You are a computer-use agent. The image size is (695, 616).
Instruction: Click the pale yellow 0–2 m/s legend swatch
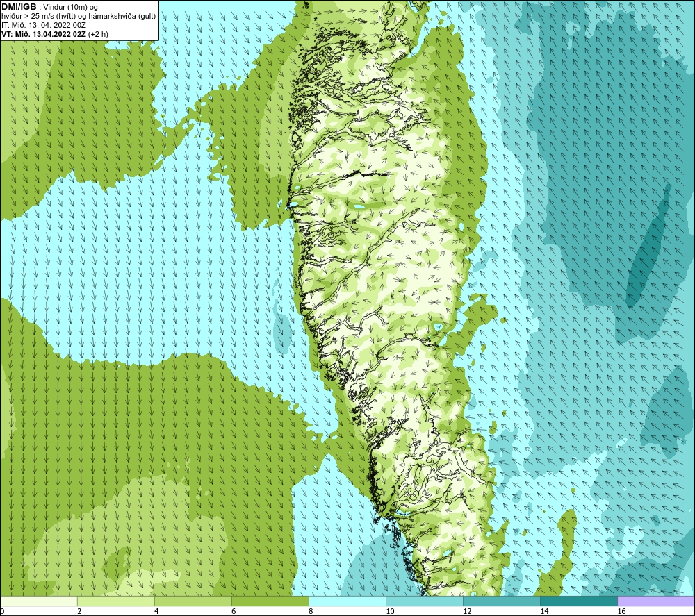(x=39, y=601)
